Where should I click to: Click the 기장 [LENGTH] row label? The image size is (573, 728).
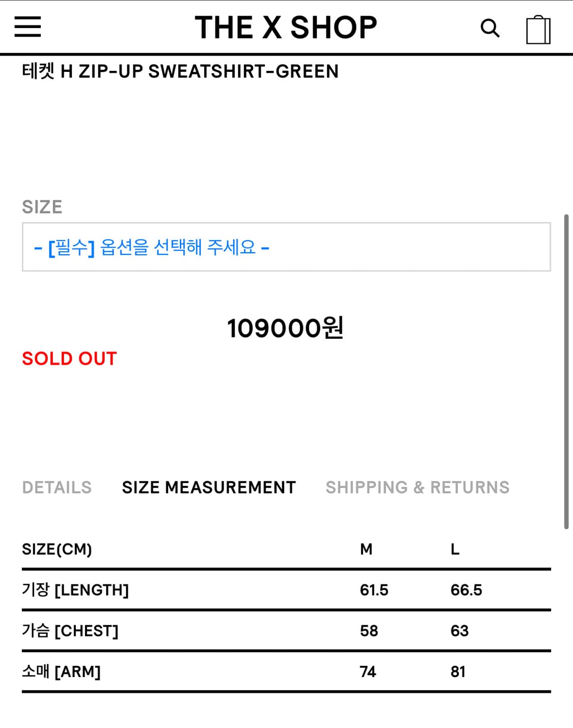coord(75,590)
